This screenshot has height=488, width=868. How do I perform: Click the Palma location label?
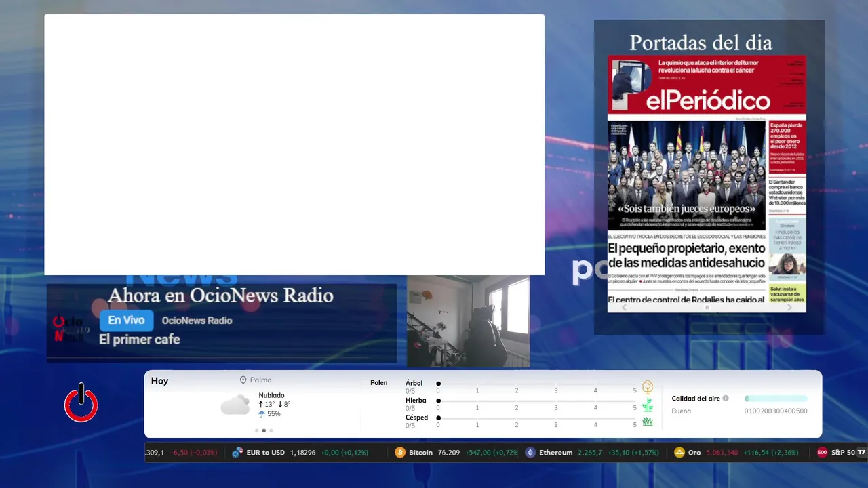pos(260,380)
